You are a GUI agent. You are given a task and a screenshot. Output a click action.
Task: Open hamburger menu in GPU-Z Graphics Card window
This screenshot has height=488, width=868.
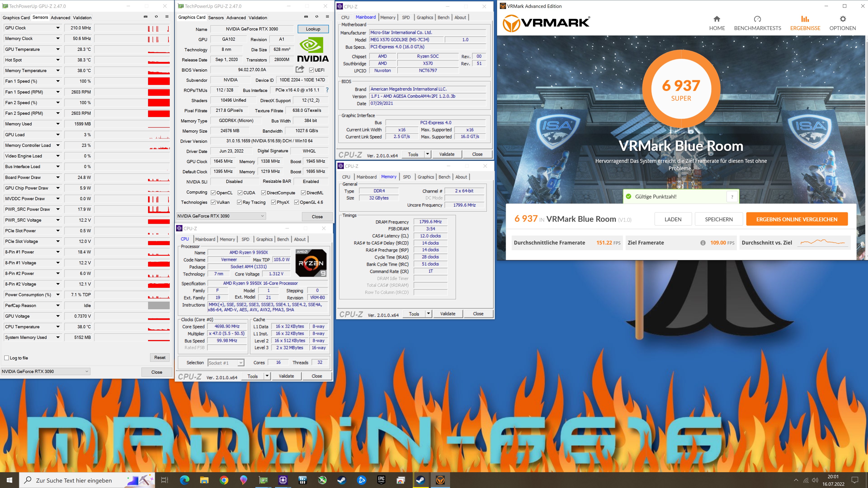327,16
